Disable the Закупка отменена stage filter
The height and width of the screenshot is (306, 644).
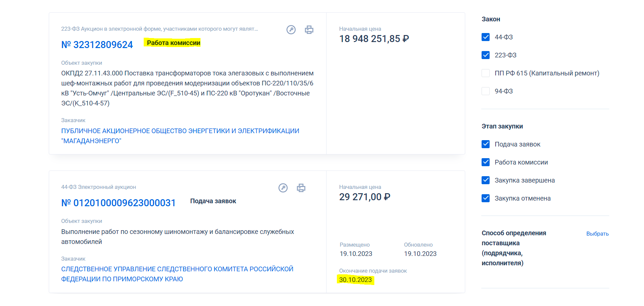486,198
